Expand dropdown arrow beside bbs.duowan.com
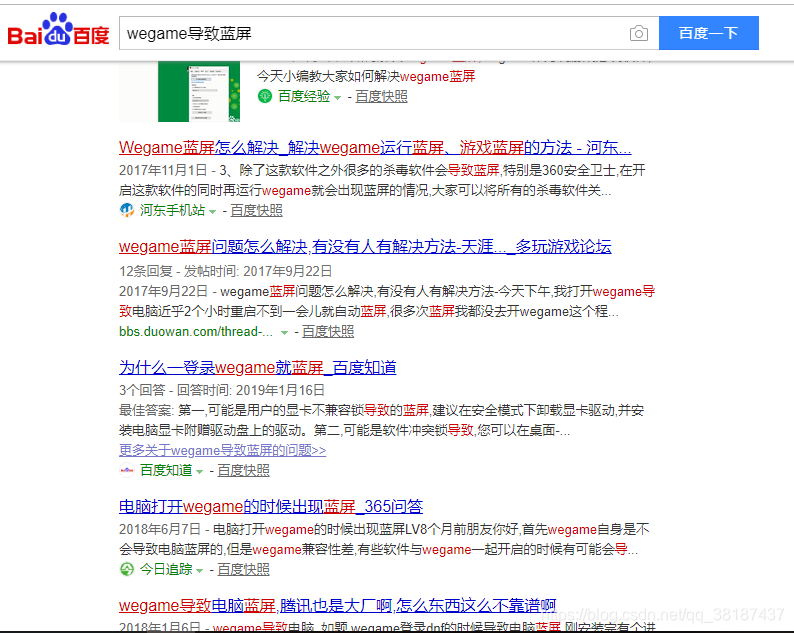This screenshot has width=794, height=633. pyautogui.click(x=285, y=333)
